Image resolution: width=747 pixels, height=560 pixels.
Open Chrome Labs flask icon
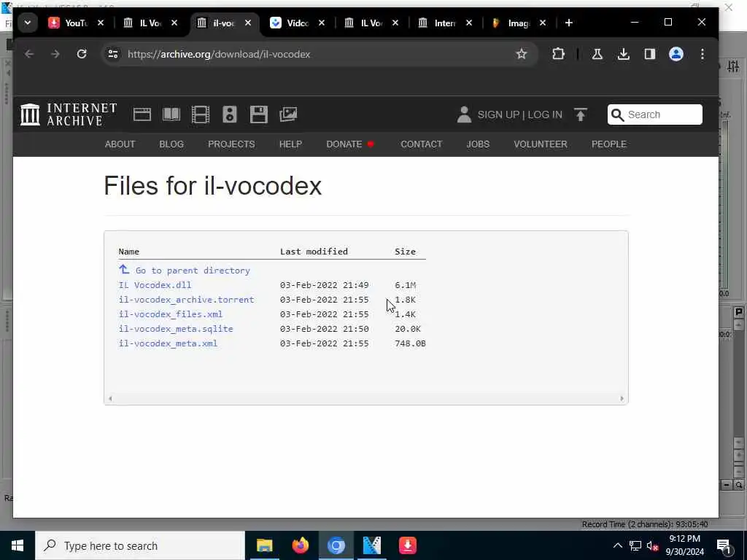[597, 54]
